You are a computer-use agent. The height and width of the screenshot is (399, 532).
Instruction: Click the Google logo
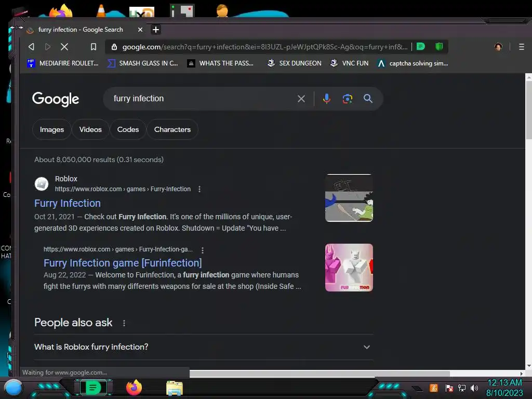click(x=56, y=99)
